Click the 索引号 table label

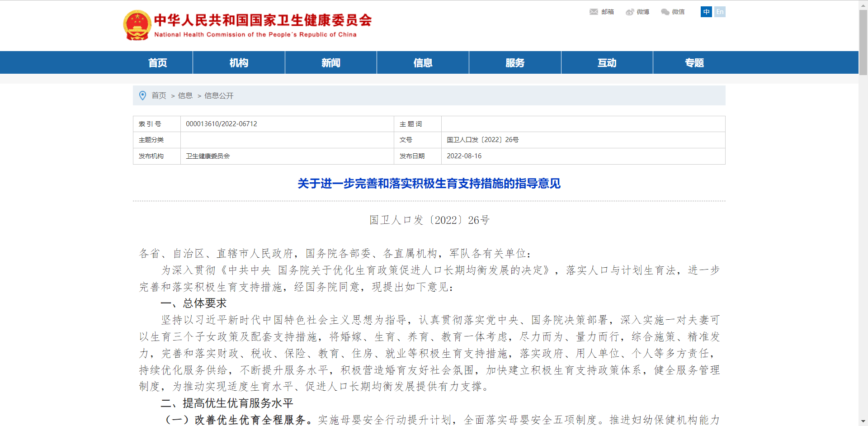(150, 124)
